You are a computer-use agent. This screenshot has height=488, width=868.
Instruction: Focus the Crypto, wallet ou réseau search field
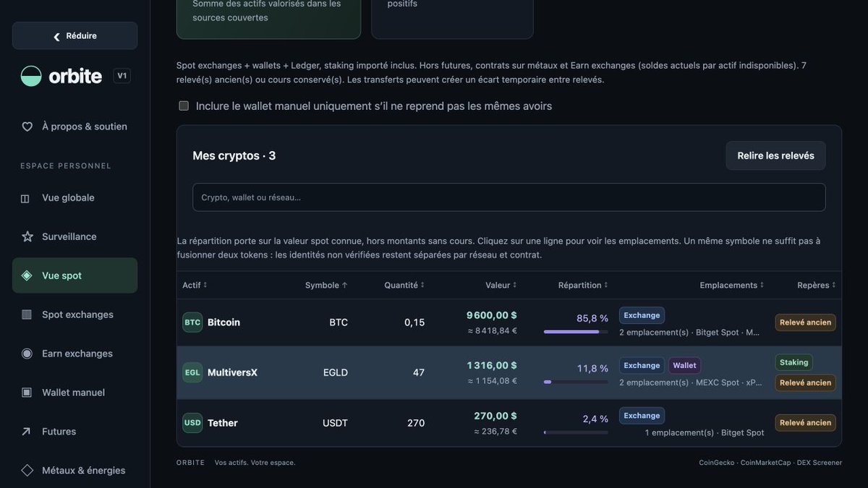point(509,197)
